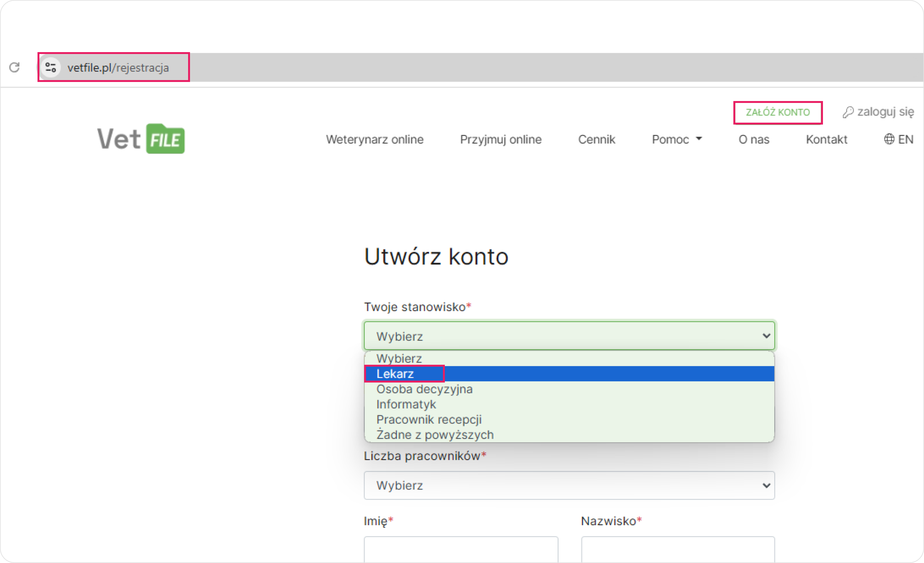Open site information icon in address bar
Image resolution: width=924 pixels, height=563 pixels.
click(51, 67)
